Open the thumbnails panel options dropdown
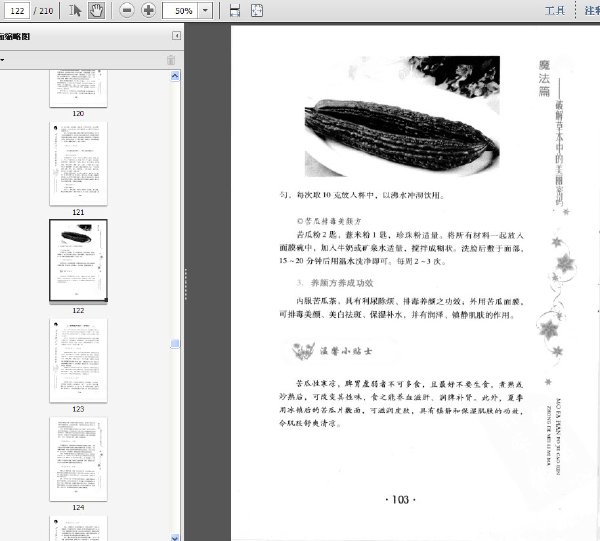Screen dimensions: 600x541 2,60
